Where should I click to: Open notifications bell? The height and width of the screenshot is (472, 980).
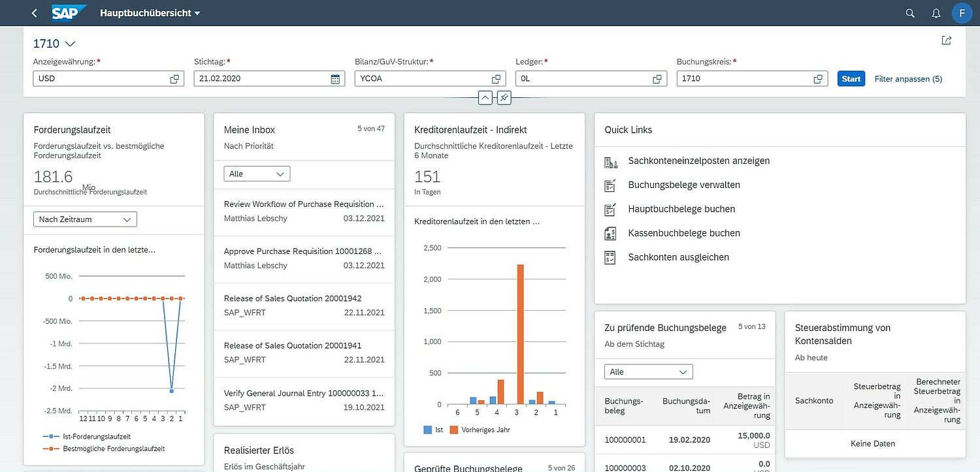click(936, 13)
